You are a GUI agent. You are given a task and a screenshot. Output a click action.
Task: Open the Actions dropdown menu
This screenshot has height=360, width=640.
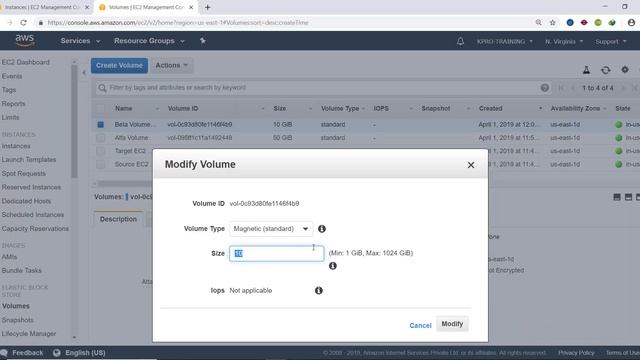click(172, 65)
